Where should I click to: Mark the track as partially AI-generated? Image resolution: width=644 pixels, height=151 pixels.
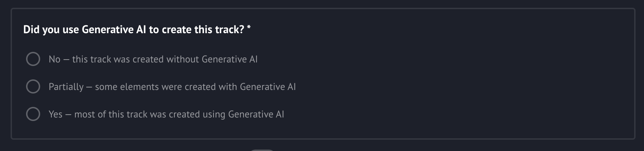coord(33,87)
